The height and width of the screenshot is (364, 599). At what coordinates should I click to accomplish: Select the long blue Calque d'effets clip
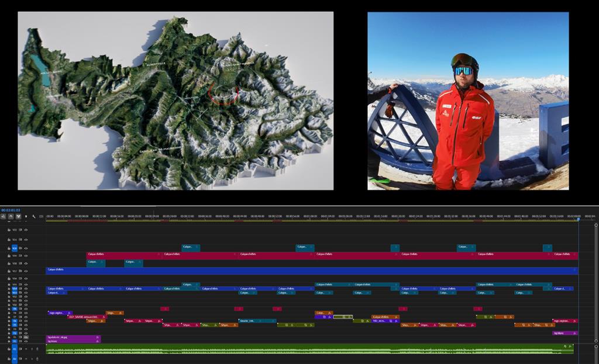point(292,271)
